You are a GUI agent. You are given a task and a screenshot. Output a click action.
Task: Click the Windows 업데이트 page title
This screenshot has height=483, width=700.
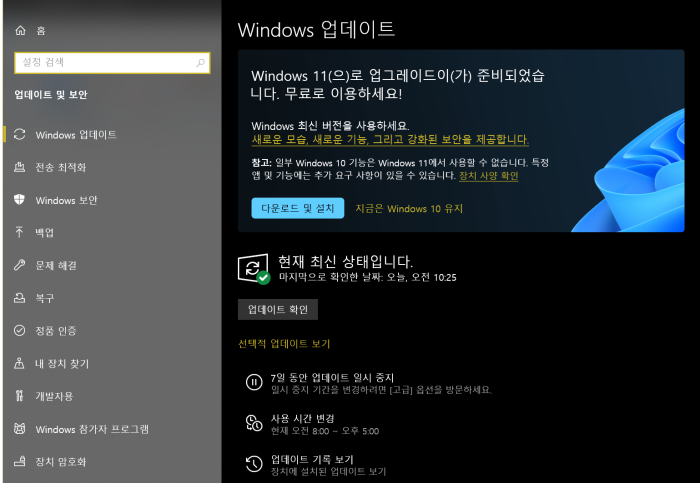[316, 29]
